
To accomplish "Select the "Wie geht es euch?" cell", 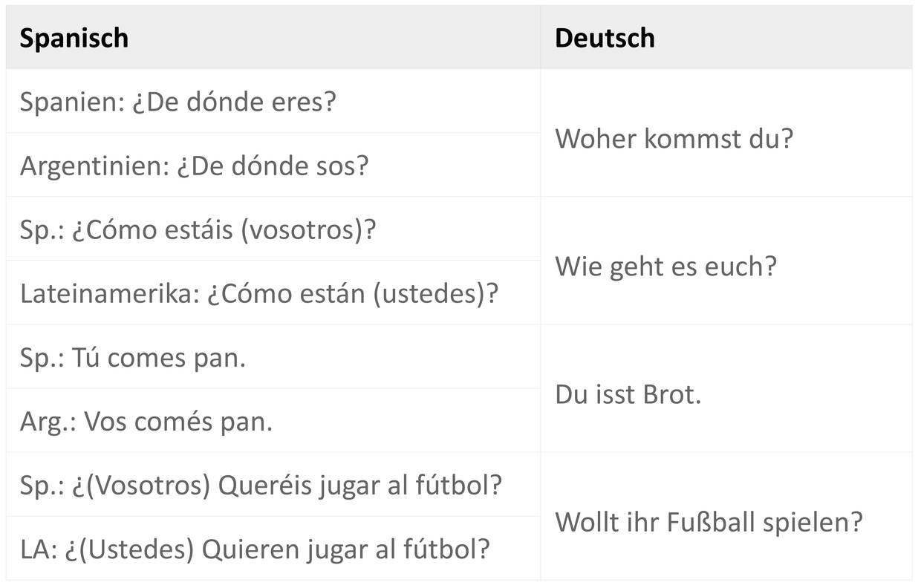I will (x=665, y=266).
